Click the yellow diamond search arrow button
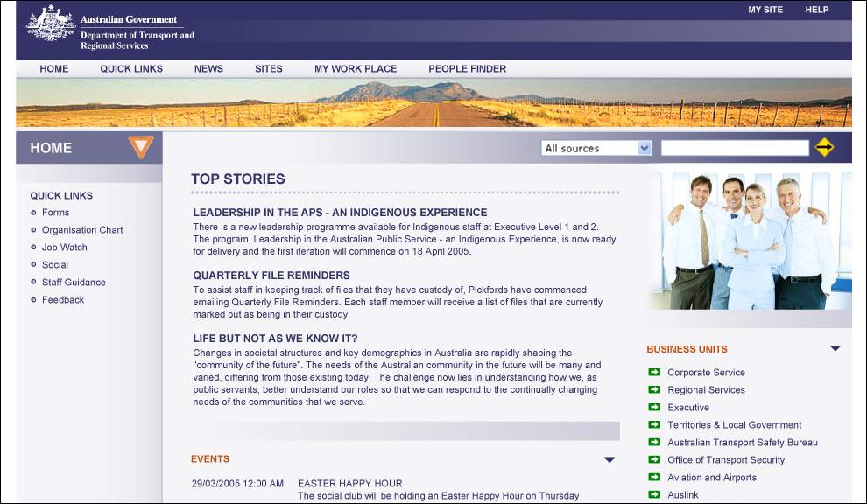The image size is (867, 504). pyautogui.click(x=824, y=147)
